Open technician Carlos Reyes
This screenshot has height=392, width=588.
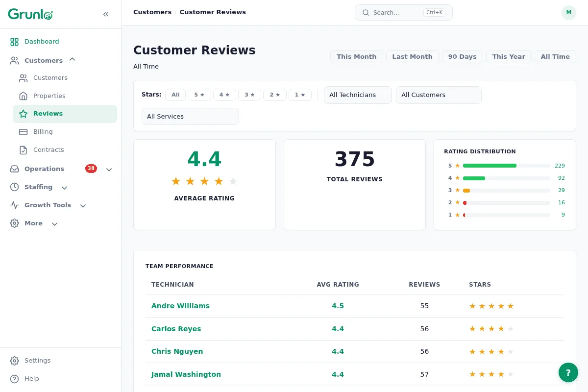[176, 329]
